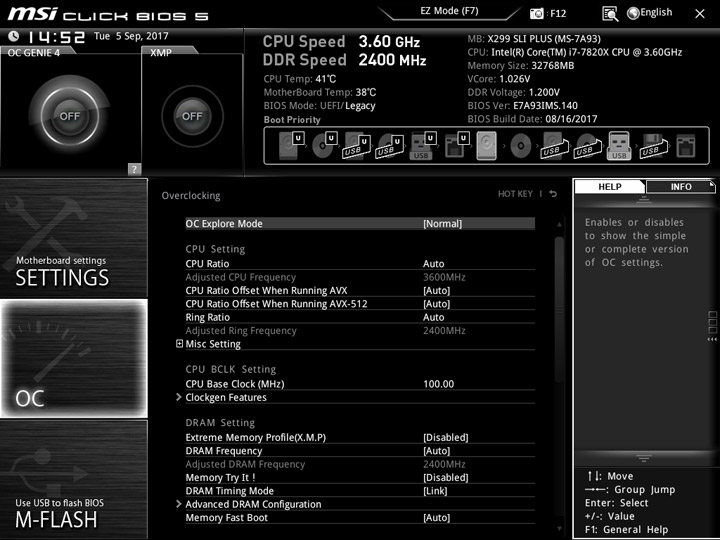The height and width of the screenshot is (540, 720).
Task: Switch to the HELP tab
Action: pyautogui.click(x=609, y=186)
